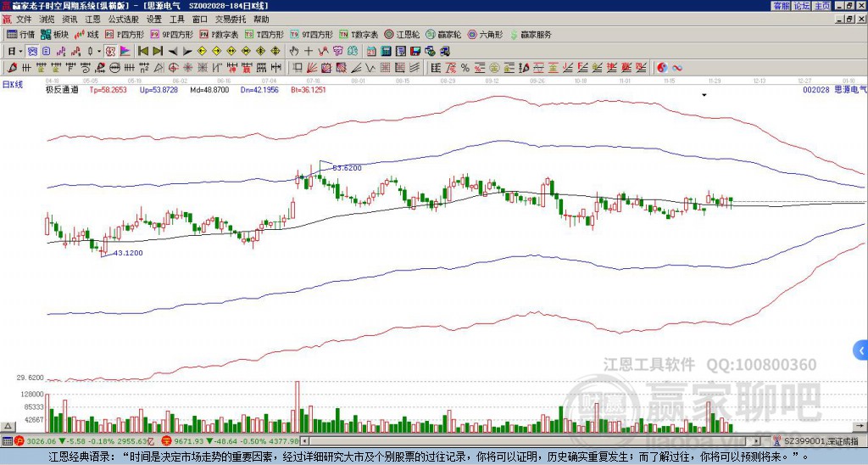Open the calendar icon
The image size is (868, 465).
371,52
